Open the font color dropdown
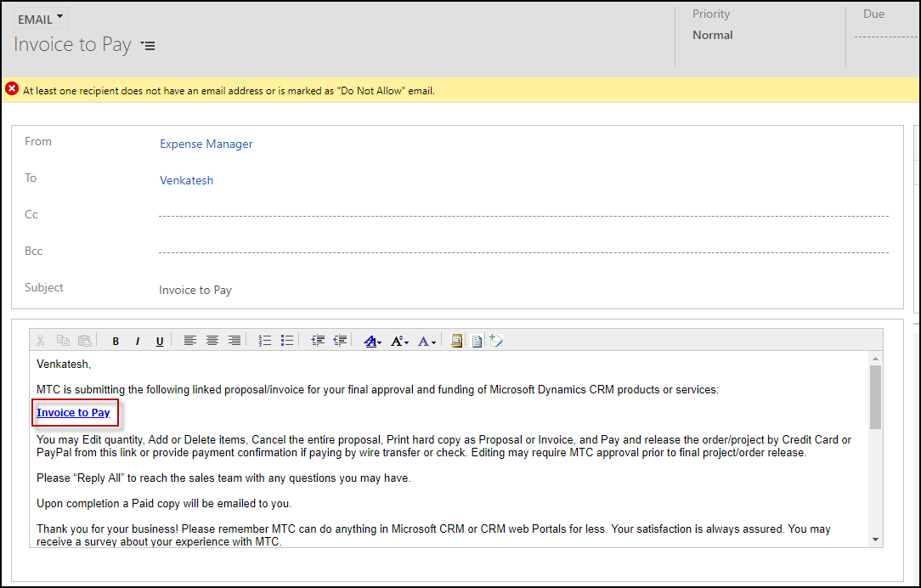The width and height of the screenshot is (921, 588). (x=427, y=341)
